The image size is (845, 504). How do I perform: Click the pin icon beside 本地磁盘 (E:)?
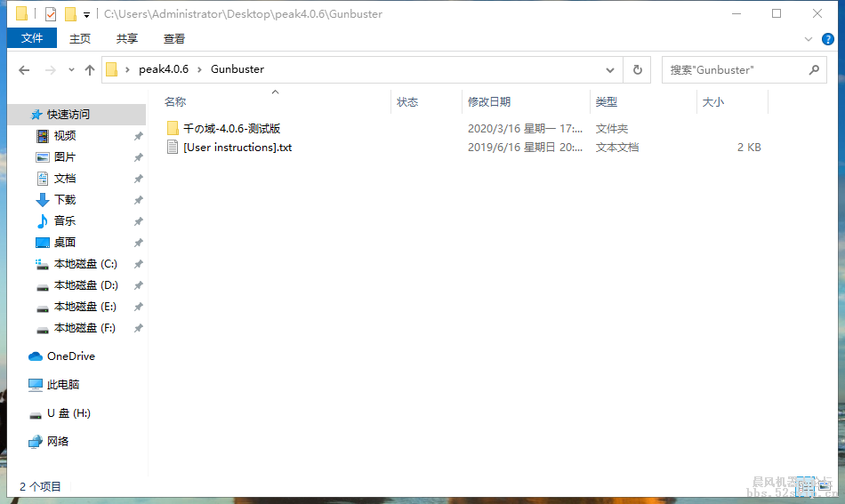coord(139,307)
